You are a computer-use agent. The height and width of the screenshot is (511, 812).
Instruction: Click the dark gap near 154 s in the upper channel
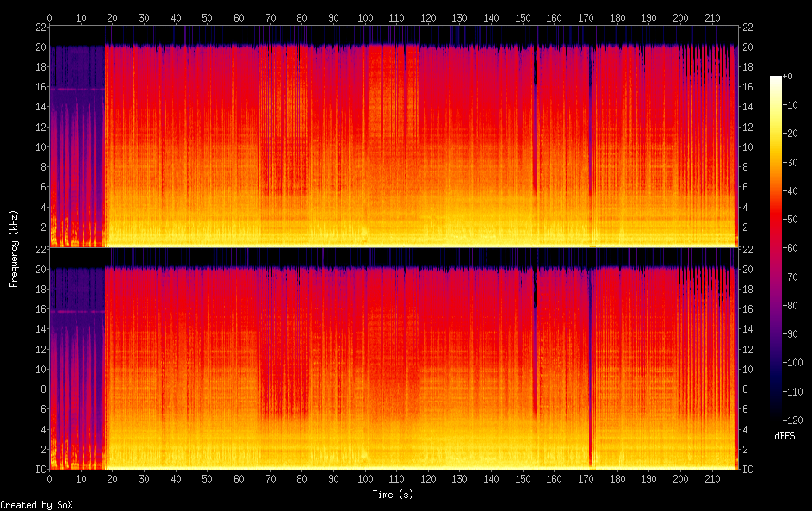536,129
